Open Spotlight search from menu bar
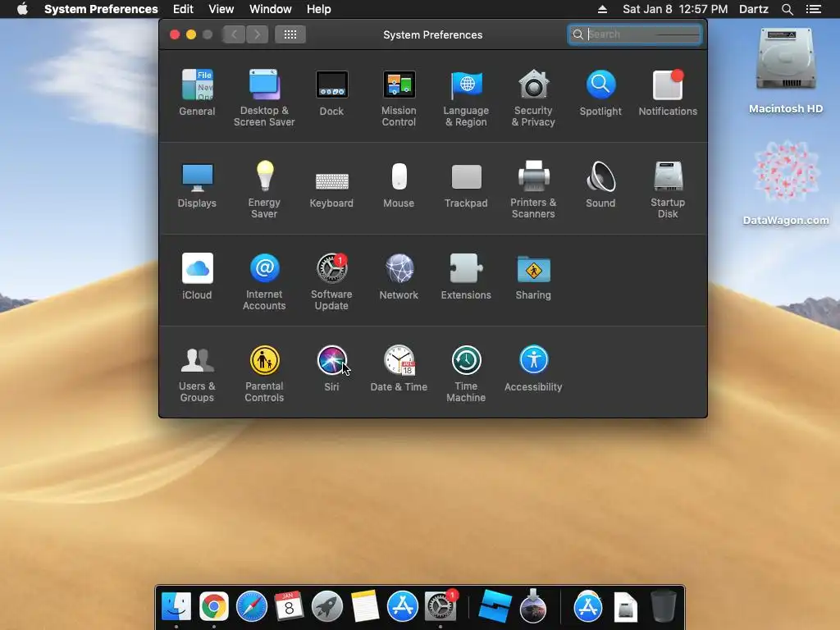The height and width of the screenshot is (630, 840). point(787,9)
